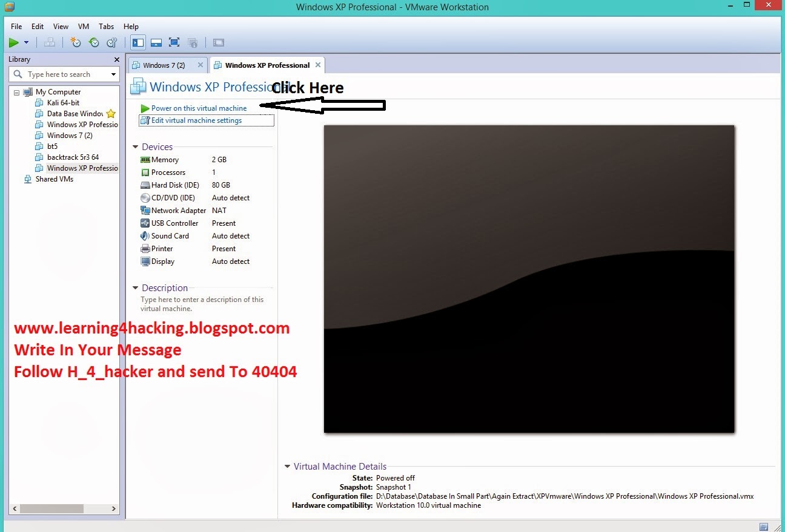
Task: Open the Edit menu
Action: 38,27
